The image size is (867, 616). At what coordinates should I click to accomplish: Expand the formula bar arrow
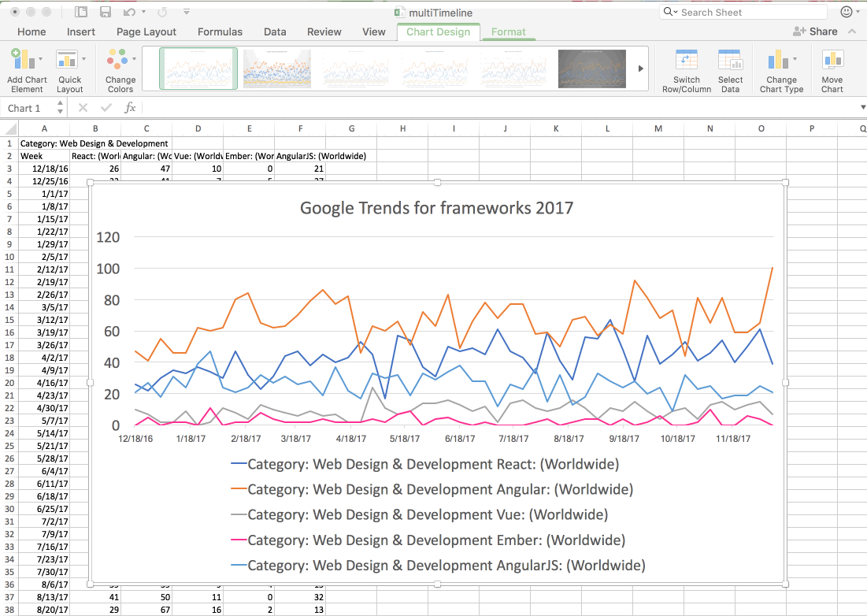[862, 107]
